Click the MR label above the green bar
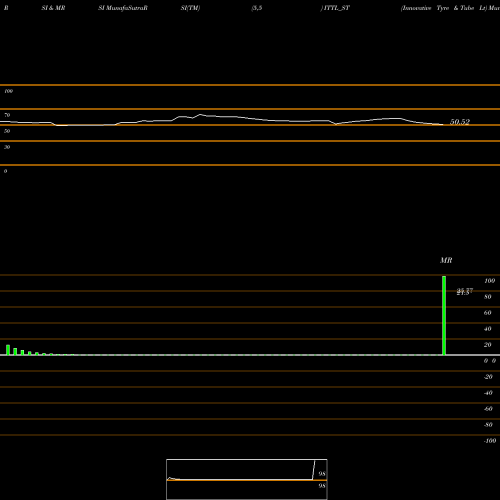500x500 pixels. (446, 260)
